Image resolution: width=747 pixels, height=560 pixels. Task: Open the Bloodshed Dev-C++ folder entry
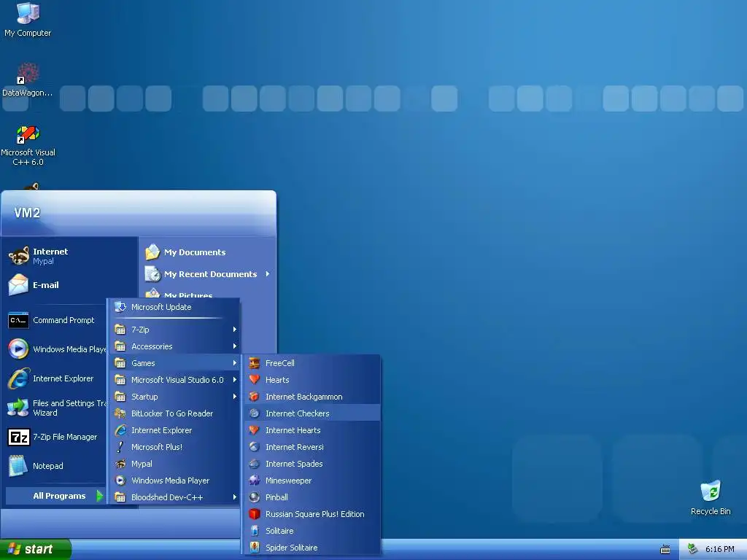tap(174, 497)
